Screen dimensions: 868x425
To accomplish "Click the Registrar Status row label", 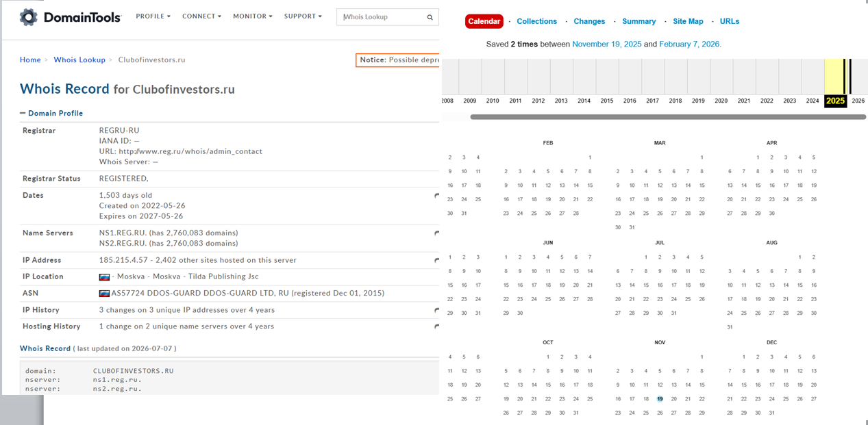I will tap(51, 179).
